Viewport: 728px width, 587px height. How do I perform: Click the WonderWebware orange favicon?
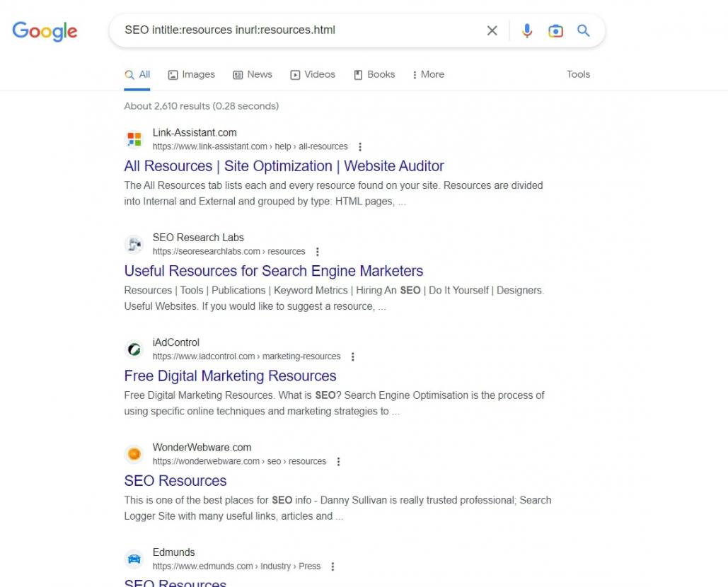(134, 454)
